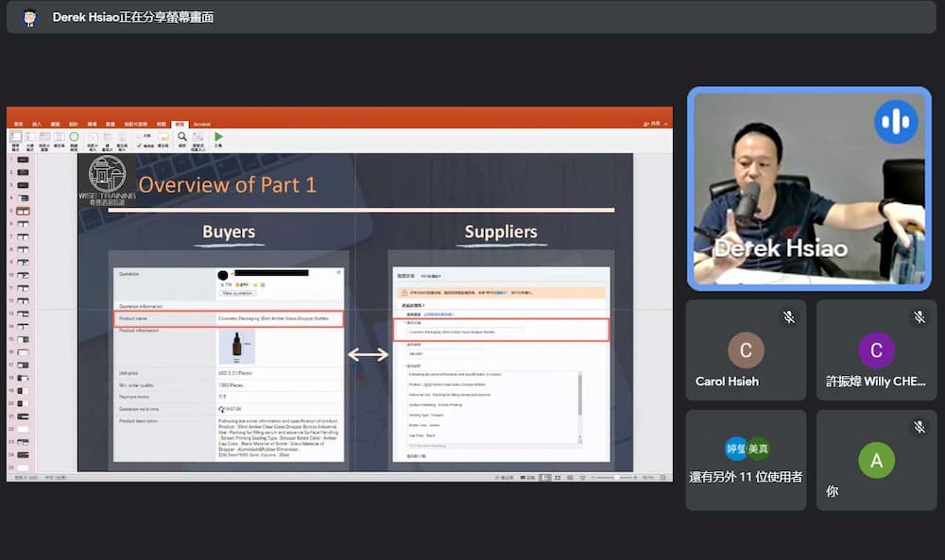Viewport: 945px width, 560px height.
Task: Select slide 1 thumbnail in slide panel
Action: pos(23,160)
